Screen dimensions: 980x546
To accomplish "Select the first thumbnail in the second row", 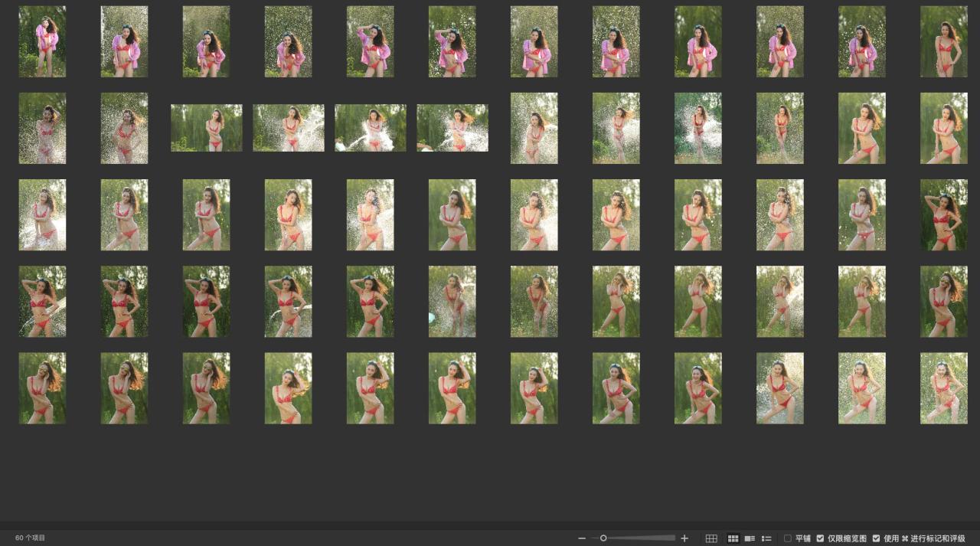I will 42,128.
